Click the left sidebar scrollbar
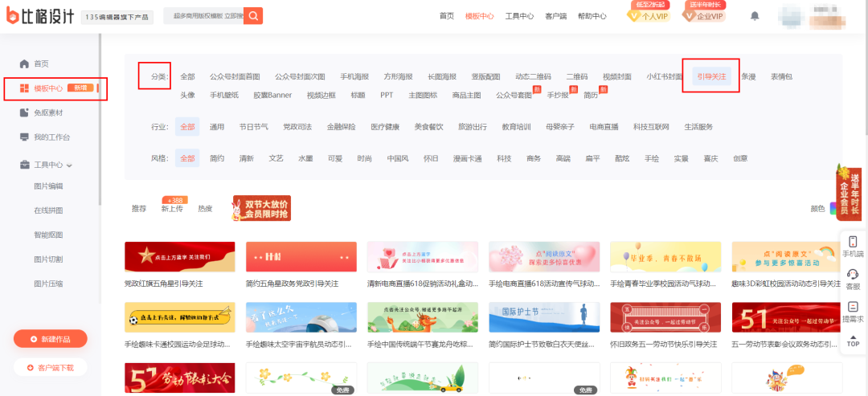 (x=100, y=119)
